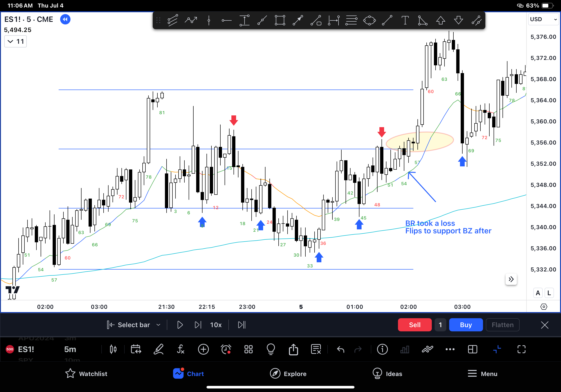This screenshot has height=392, width=561.
Task: Toggle auto scale A button
Action: tap(538, 293)
